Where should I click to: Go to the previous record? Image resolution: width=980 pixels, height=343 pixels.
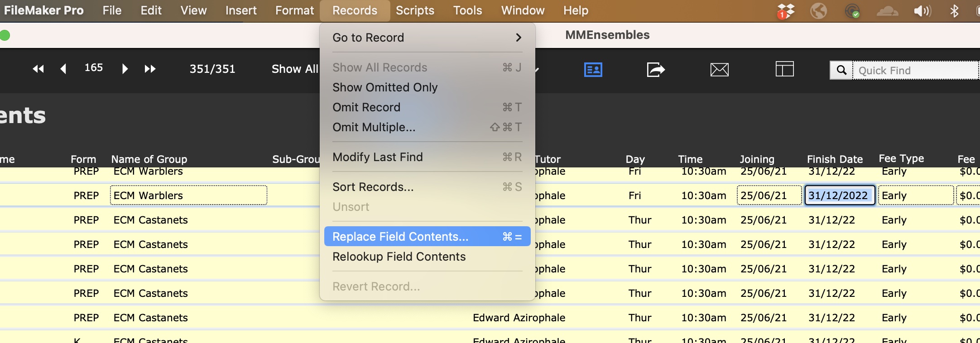(x=63, y=69)
